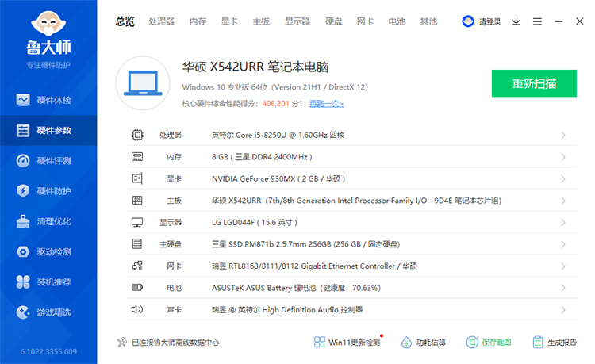Click the network card row icon
Viewport: 595px width, 364px height.
[137, 266]
